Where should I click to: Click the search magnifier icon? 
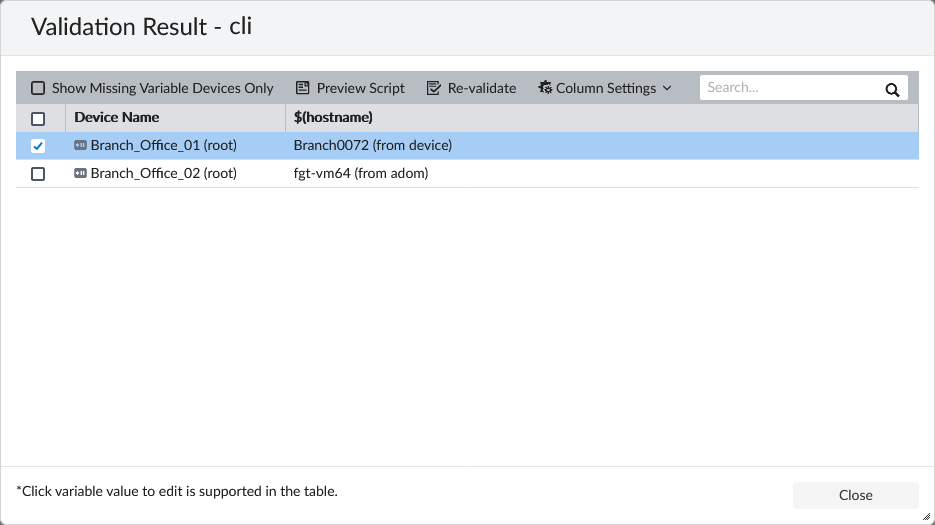point(892,89)
